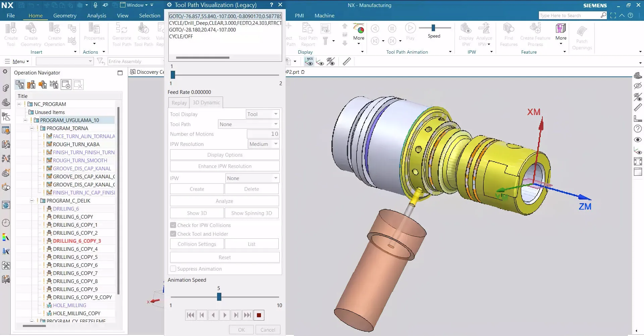This screenshot has width=644, height=336.
Task: Select DRILLING_6_COPY_3 operation in navigator
Action: (77, 241)
